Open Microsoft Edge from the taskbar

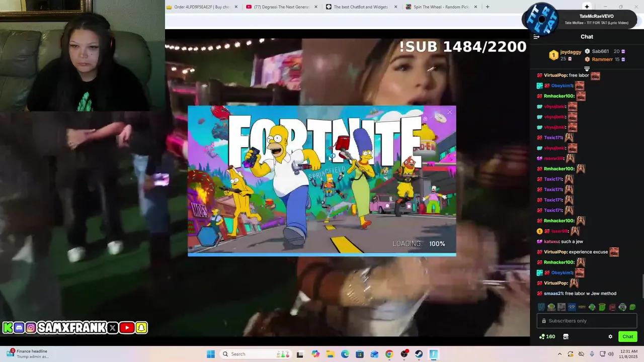pyautogui.click(x=345, y=354)
